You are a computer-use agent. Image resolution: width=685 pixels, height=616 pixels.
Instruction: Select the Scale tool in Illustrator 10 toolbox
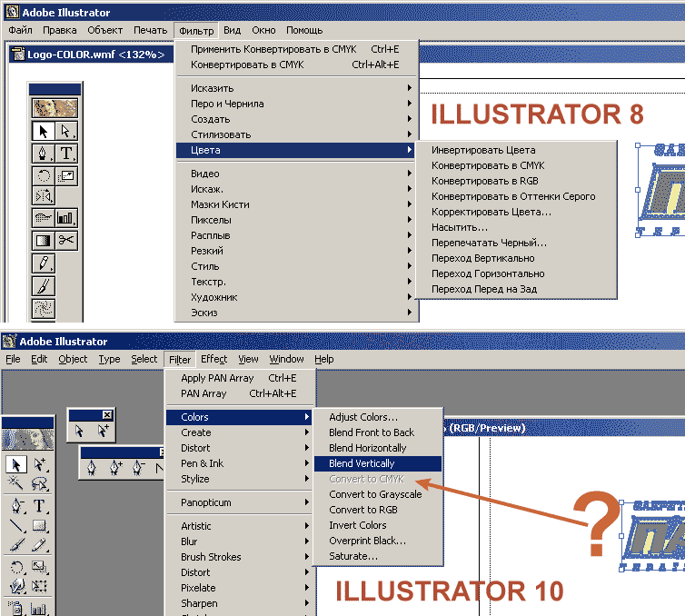[39, 567]
